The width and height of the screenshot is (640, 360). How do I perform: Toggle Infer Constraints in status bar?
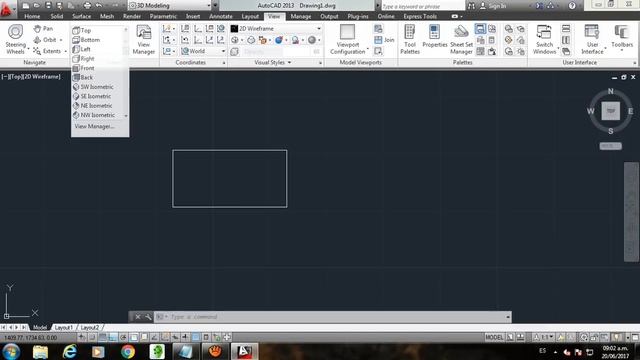point(82,337)
